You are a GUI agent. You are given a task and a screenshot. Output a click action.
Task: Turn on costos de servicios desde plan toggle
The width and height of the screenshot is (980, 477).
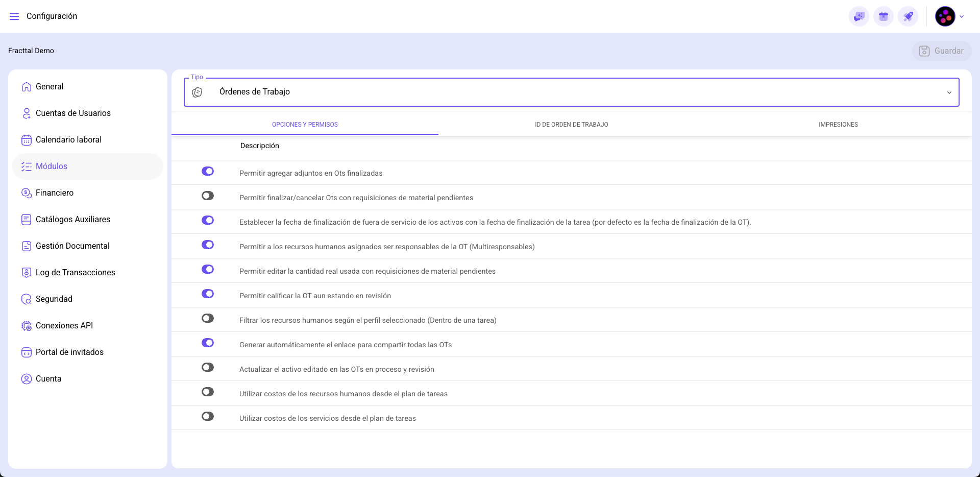click(208, 416)
